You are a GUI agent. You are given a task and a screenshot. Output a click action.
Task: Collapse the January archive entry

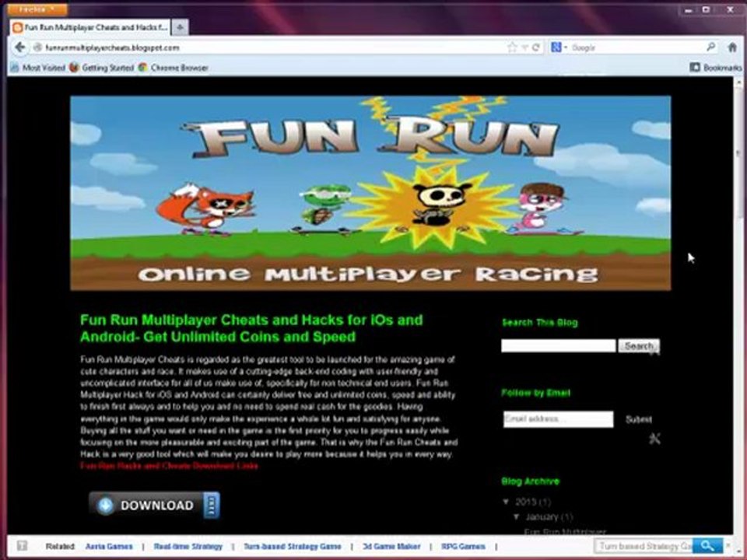click(517, 516)
